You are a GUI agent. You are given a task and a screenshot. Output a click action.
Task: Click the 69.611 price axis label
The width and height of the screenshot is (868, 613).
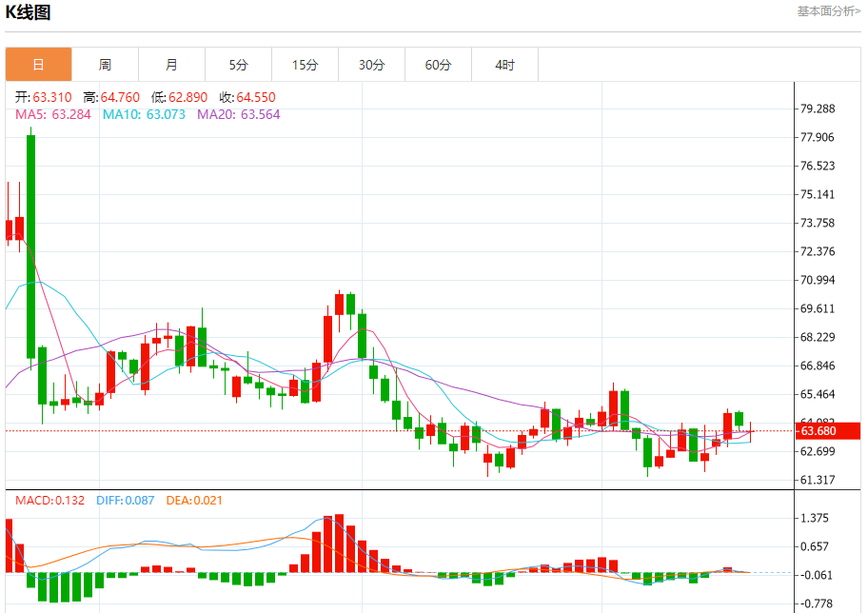click(818, 308)
